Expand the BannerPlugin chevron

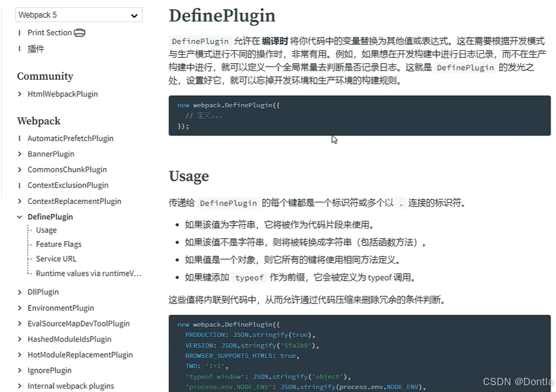(x=20, y=154)
